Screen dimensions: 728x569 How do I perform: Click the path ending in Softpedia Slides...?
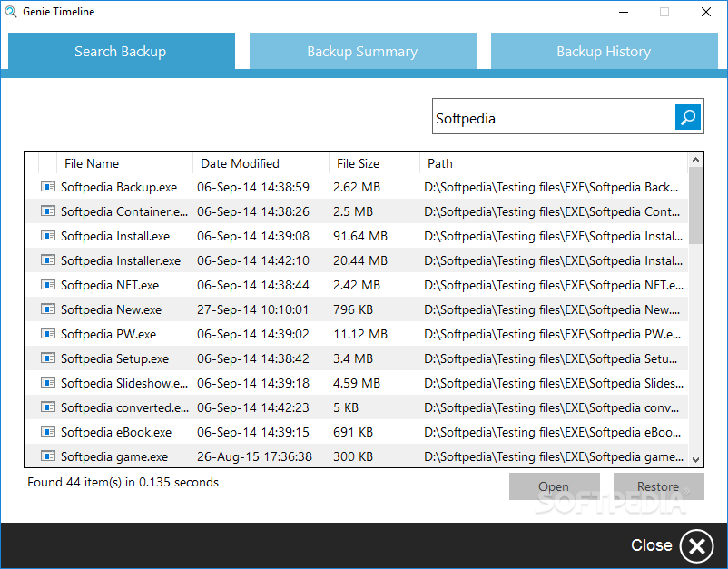[554, 383]
